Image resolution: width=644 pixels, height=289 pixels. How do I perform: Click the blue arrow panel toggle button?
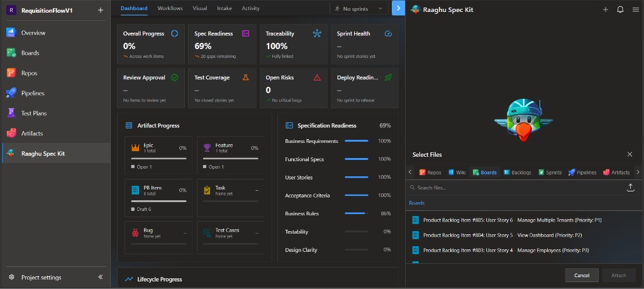398,8
